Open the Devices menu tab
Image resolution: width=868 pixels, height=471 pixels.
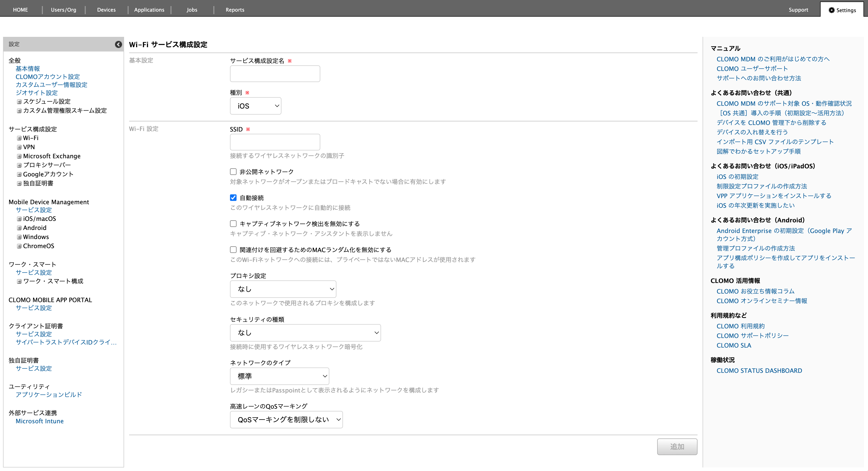click(106, 10)
